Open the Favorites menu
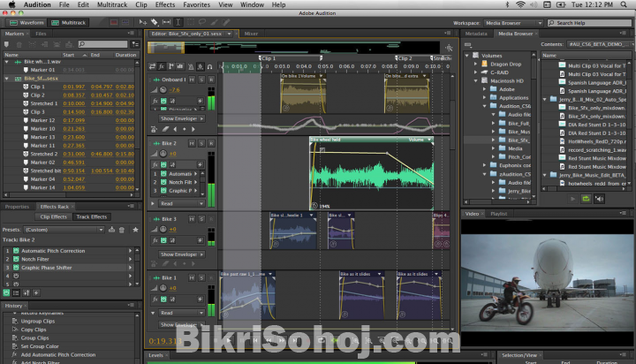 [196, 4]
